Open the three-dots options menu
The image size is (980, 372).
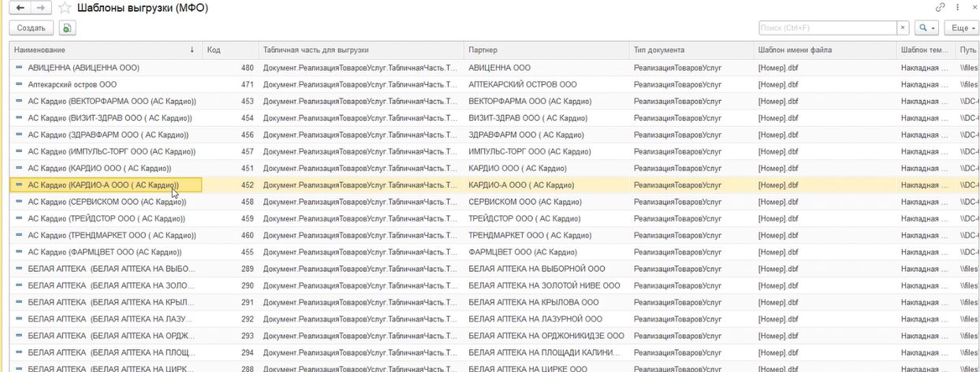pos(956,6)
